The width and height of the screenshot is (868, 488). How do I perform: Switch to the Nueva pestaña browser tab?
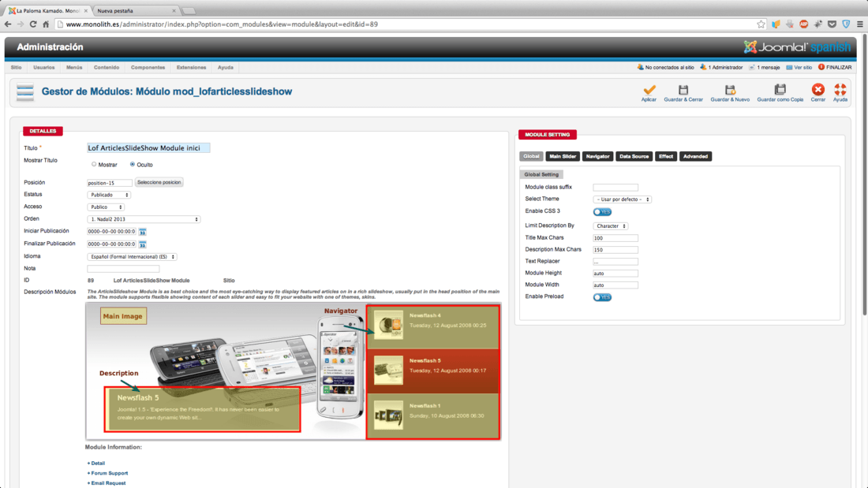(x=134, y=10)
